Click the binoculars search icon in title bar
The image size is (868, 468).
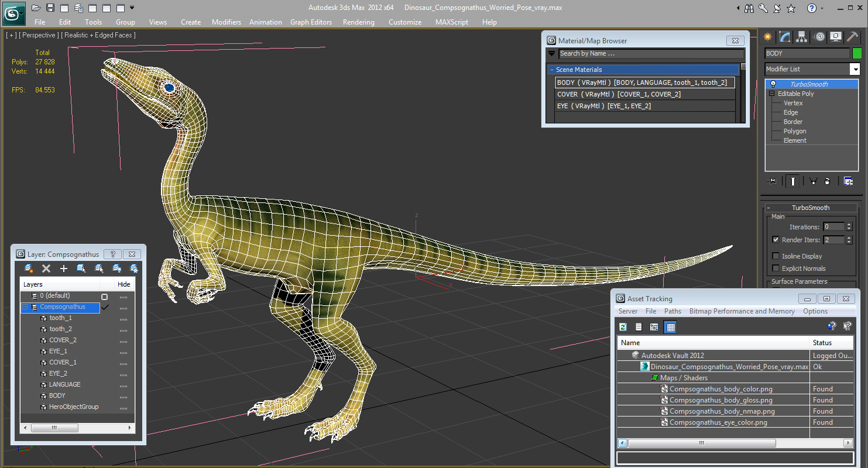click(x=749, y=8)
